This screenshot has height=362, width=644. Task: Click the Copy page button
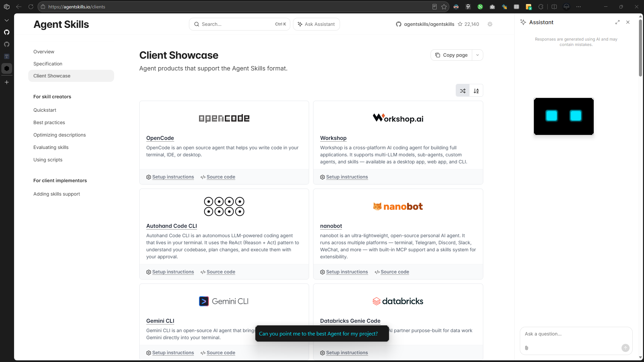pyautogui.click(x=451, y=55)
